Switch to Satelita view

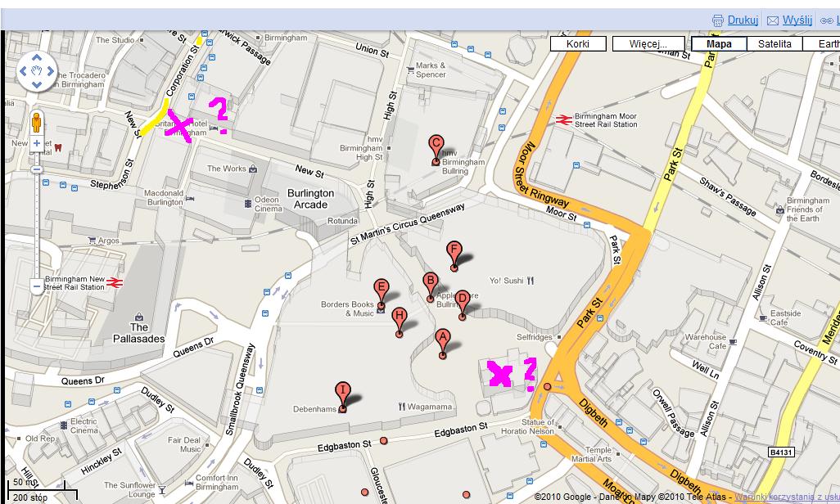775,44
